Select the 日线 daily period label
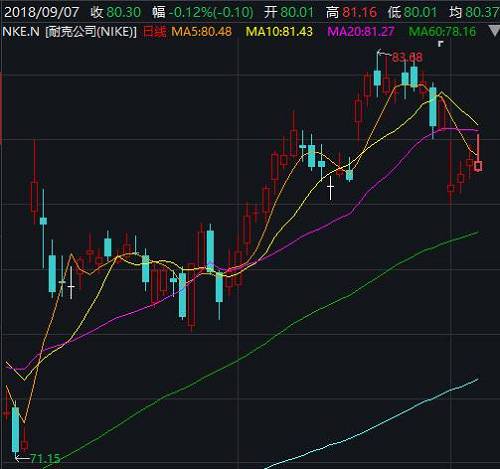Viewport: 500px width, 469px height. [x=155, y=32]
